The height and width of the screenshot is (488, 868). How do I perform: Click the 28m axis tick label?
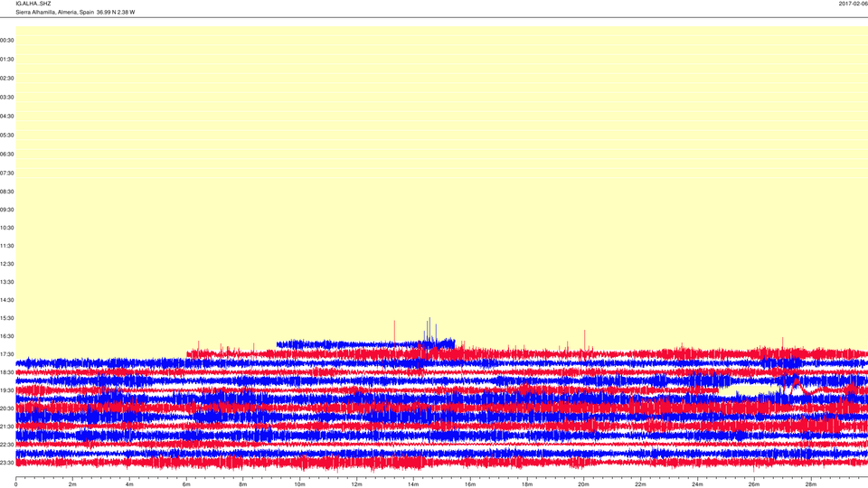(810, 484)
